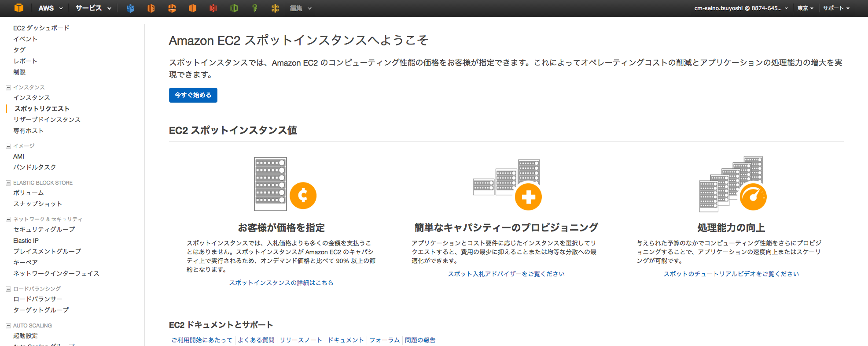Collapse the ネットワーク & セキュリティ sidebar section
The height and width of the screenshot is (346, 868).
pyautogui.click(x=8, y=220)
